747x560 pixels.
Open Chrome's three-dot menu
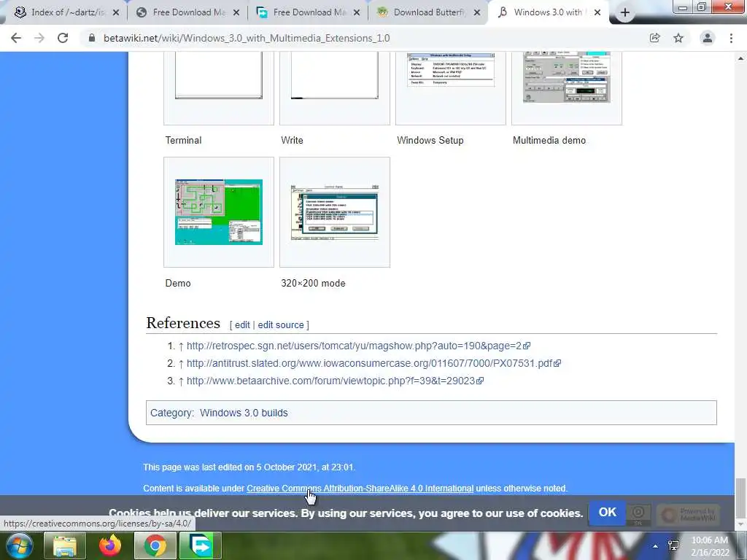(731, 38)
